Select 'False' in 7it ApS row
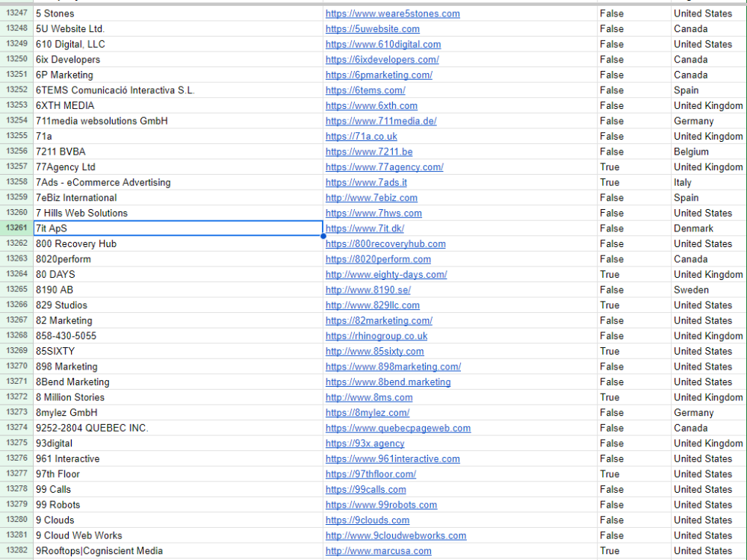747x560 pixels. point(634,228)
